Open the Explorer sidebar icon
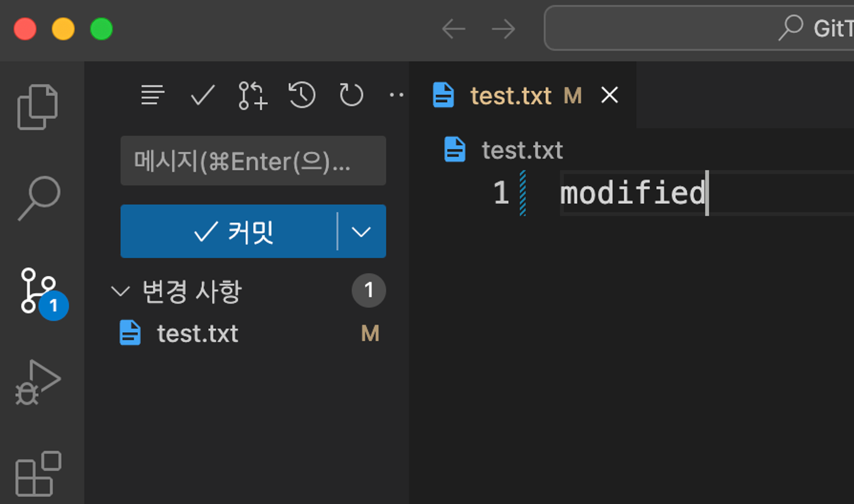The width and height of the screenshot is (854, 504). click(38, 107)
